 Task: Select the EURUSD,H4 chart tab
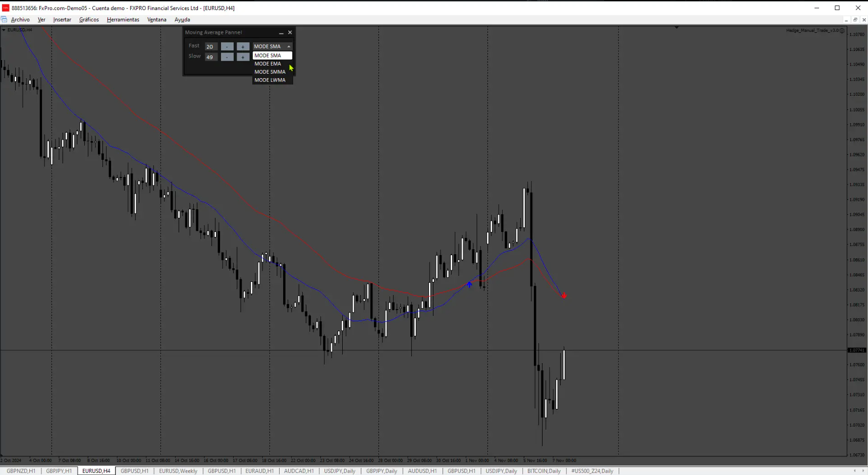(x=96, y=471)
